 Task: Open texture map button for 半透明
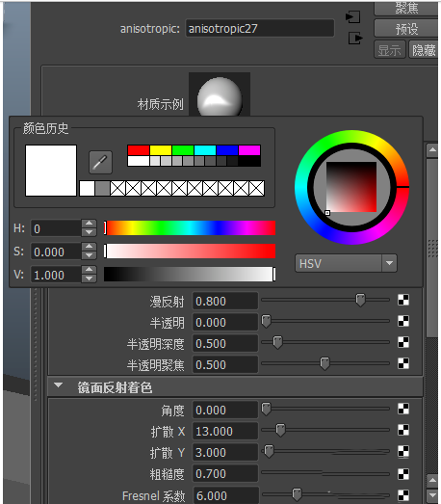403,321
